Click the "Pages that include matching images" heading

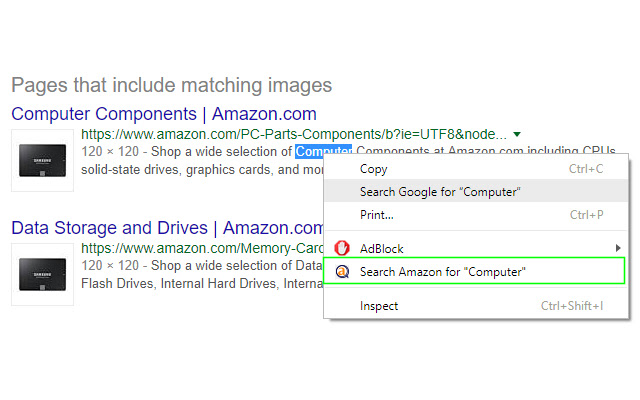tap(171, 85)
